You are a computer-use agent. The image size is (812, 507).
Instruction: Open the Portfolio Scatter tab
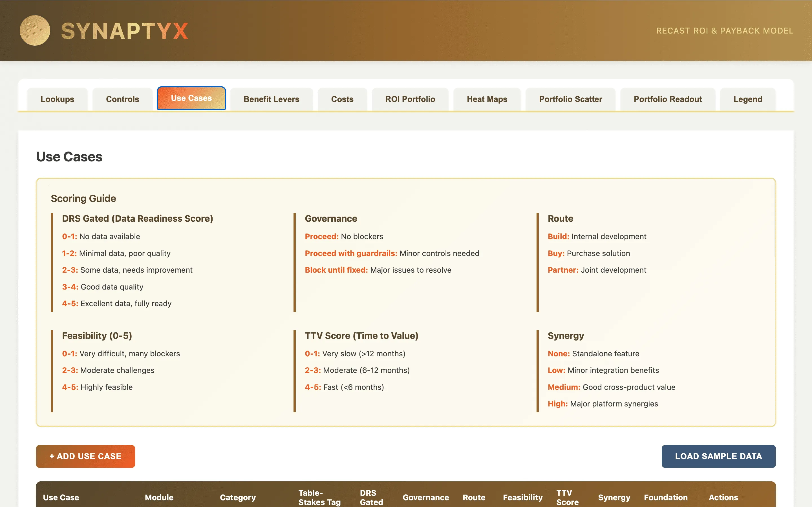pyautogui.click(x=570, y=99)
